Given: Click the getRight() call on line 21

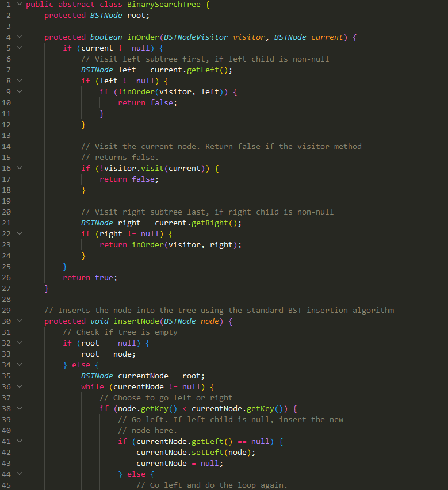Looking at the screenshot, I should click(x=215, y=223).
